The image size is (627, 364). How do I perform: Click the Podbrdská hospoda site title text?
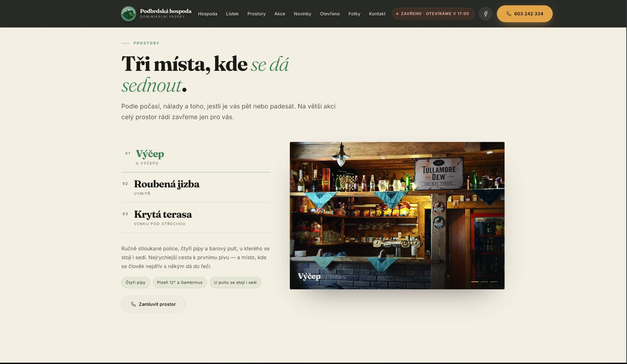coord(166,11)
